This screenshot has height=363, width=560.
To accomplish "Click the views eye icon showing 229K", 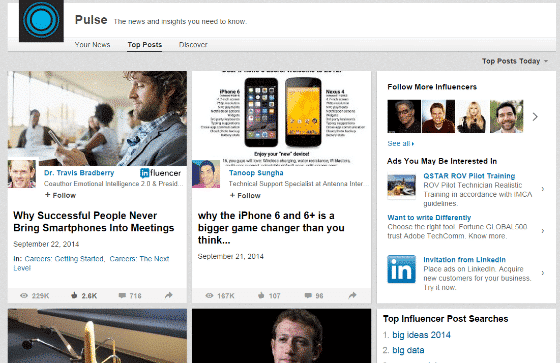I will (24, 295).
